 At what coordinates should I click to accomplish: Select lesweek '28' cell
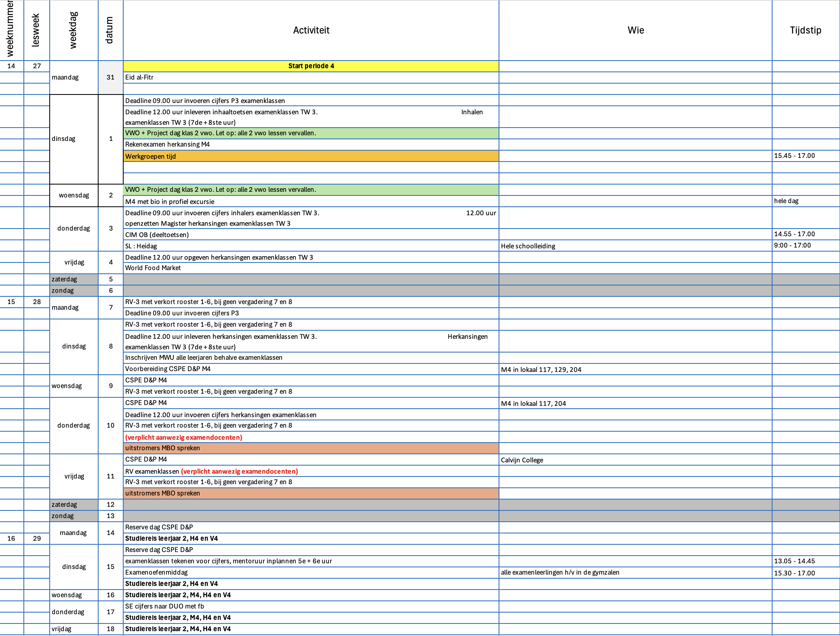37,302
